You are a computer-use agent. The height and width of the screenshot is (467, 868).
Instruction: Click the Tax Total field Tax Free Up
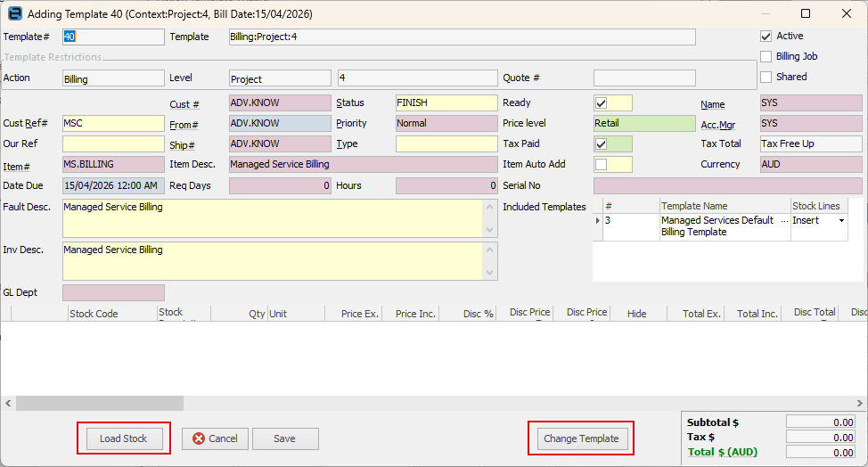811,143
